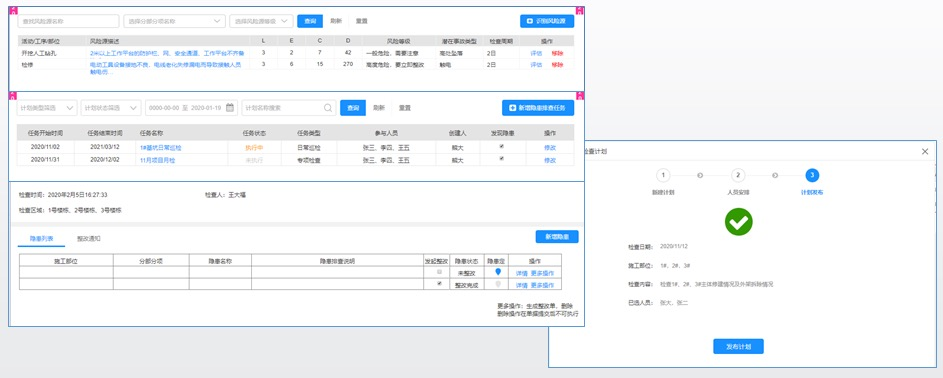Click the 2020/11/12 inspection date in the dialog
943x378 pixels.
[x=674, y=246]
